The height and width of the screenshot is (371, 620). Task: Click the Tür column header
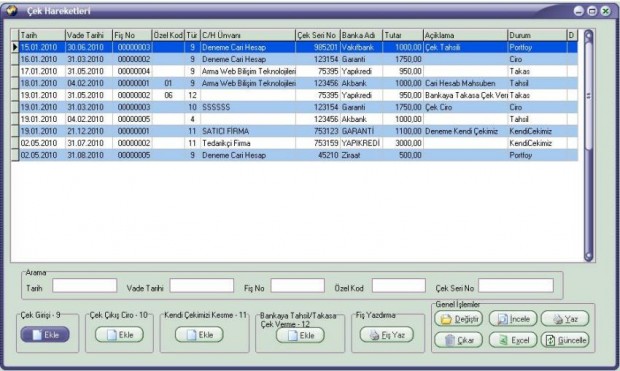[192, 35]
